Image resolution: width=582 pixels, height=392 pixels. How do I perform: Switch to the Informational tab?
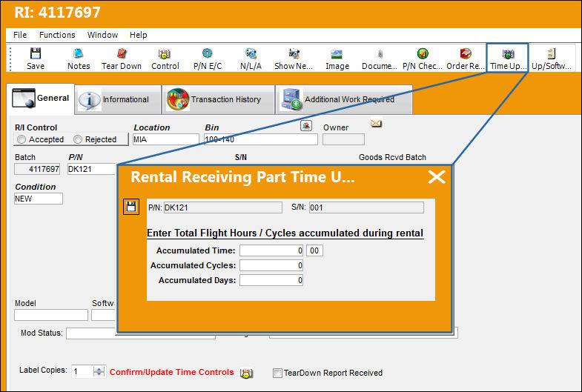coord(118,99)
